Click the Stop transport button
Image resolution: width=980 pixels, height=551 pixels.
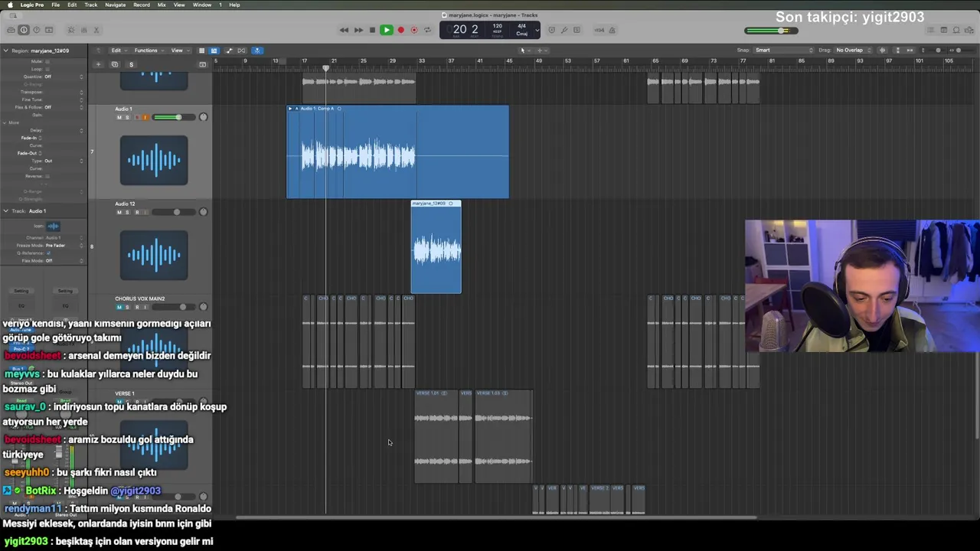pos(372,30)
